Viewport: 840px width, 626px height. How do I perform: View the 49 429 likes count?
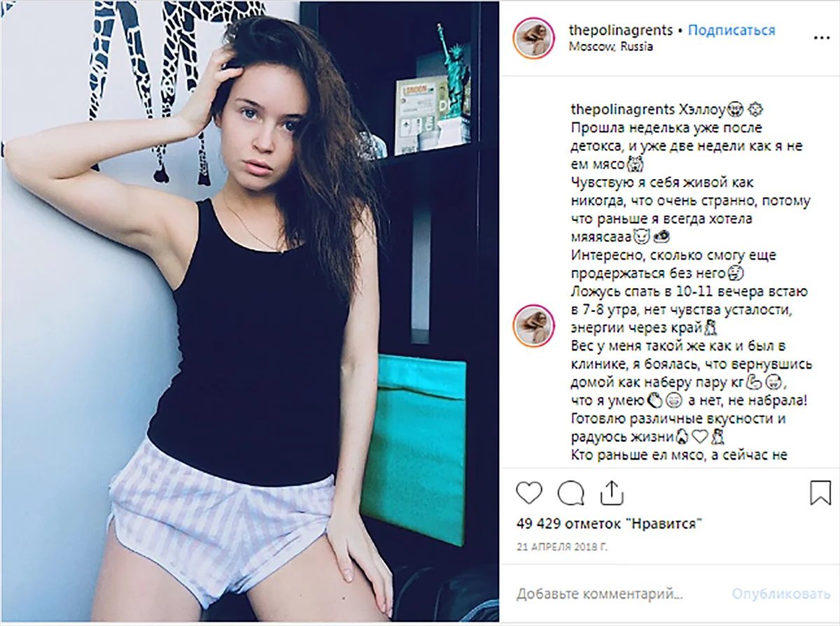609,524
